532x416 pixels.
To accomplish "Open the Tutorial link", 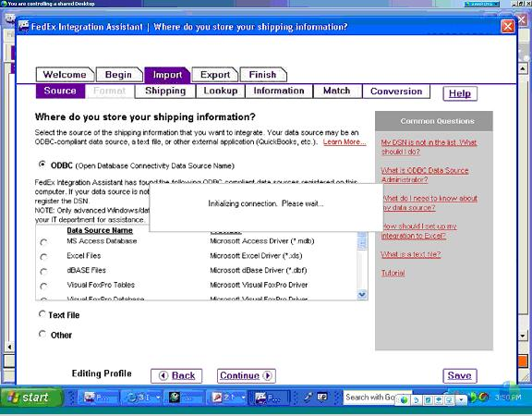I will point(393,273).
